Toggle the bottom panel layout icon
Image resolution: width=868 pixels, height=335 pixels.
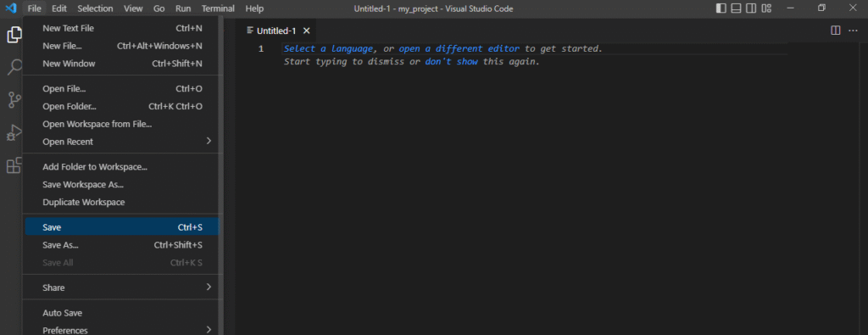tap(736, 8)
